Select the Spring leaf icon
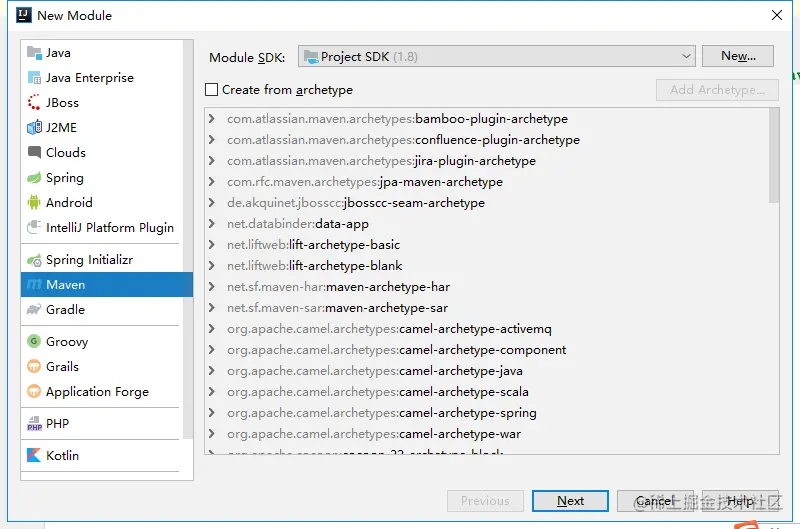 (34, 178)
